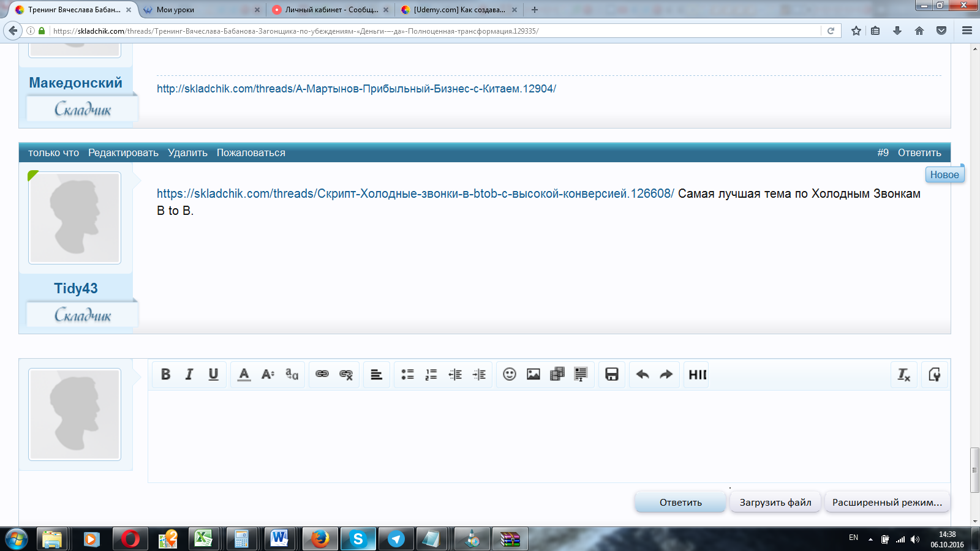Click Пожаловаться on post #9
980x551 pixels.
pos(251,152)
